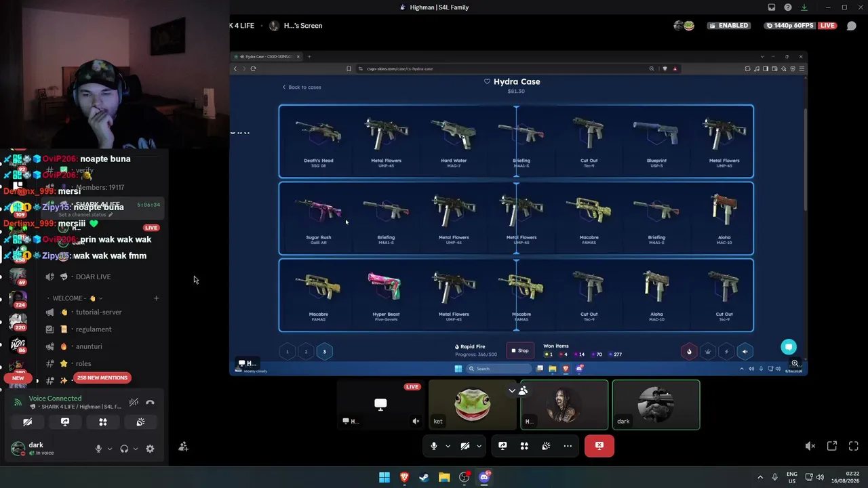868x488 pixels.
Task: Click the green download update icon
Action: pyautogui.click(x=804, y=7)
